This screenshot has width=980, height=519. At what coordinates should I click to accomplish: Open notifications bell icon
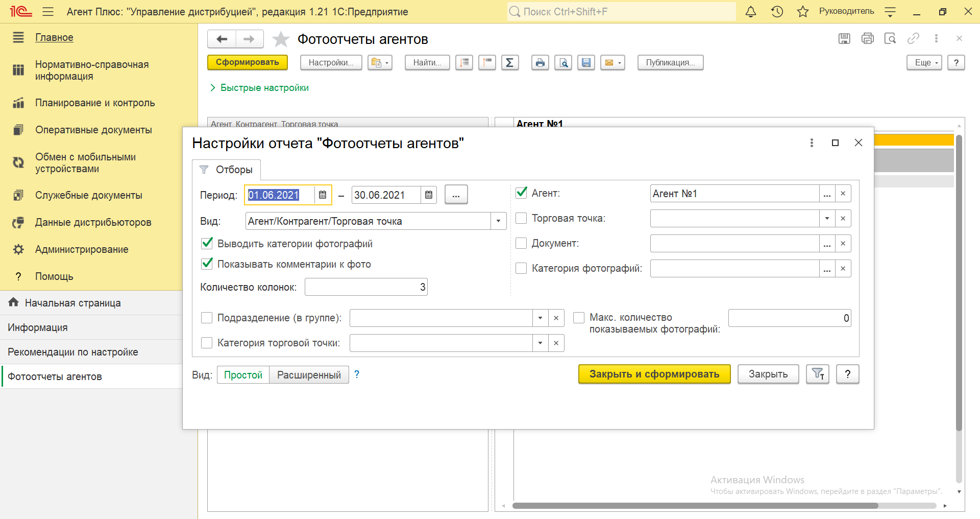click(751, 11)
